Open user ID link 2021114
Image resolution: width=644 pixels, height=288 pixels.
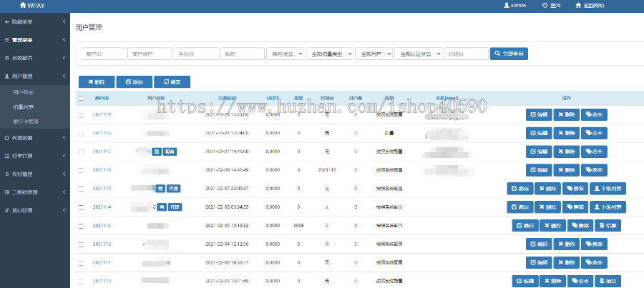tap(102, 207)
